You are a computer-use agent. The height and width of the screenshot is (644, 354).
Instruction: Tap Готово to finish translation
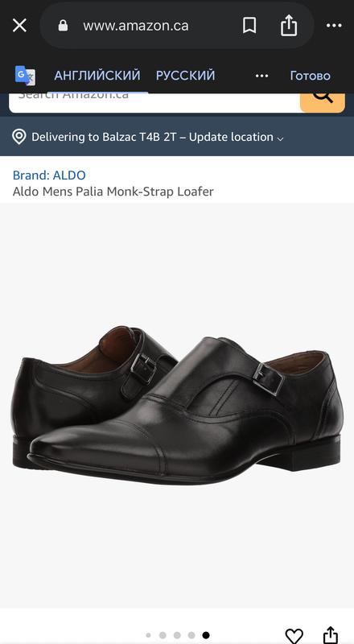(x=310, y=76)
